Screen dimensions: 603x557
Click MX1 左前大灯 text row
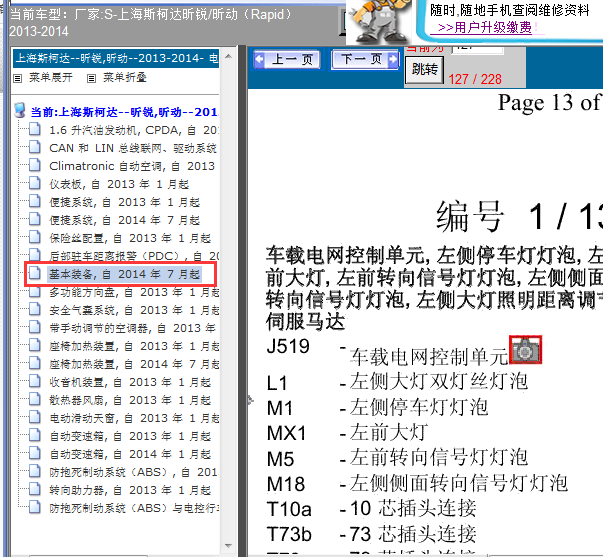point(347,432)
